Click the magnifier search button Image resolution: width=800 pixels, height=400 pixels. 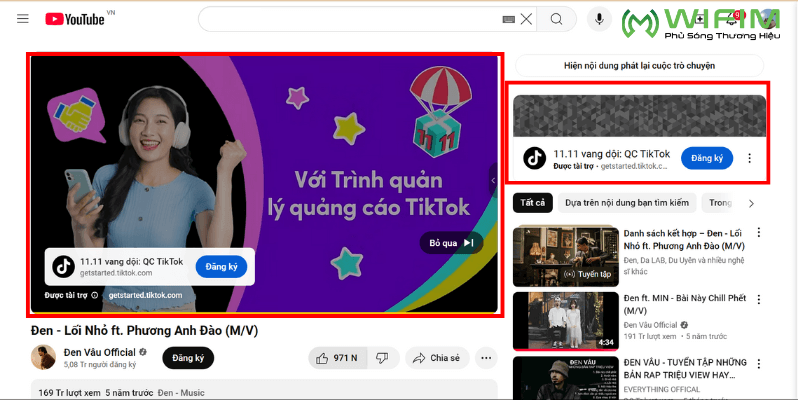[556, 19]
